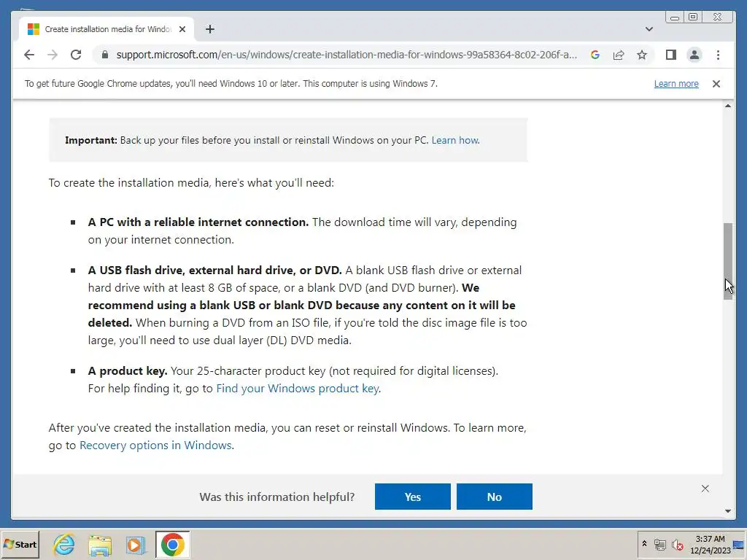747x560 pixels.
Task: Open the side panel
Action: click(x=671, y=55)
